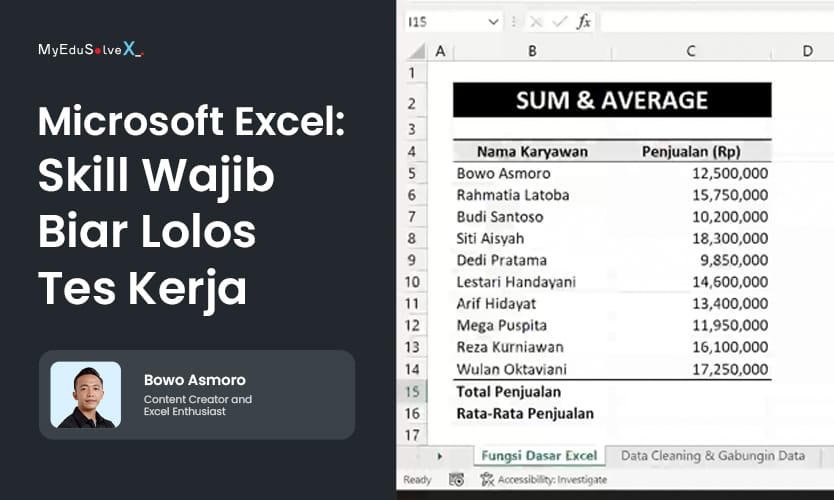Select the Budi Santoso cell

pyautogui.click(x=532, y=217)
